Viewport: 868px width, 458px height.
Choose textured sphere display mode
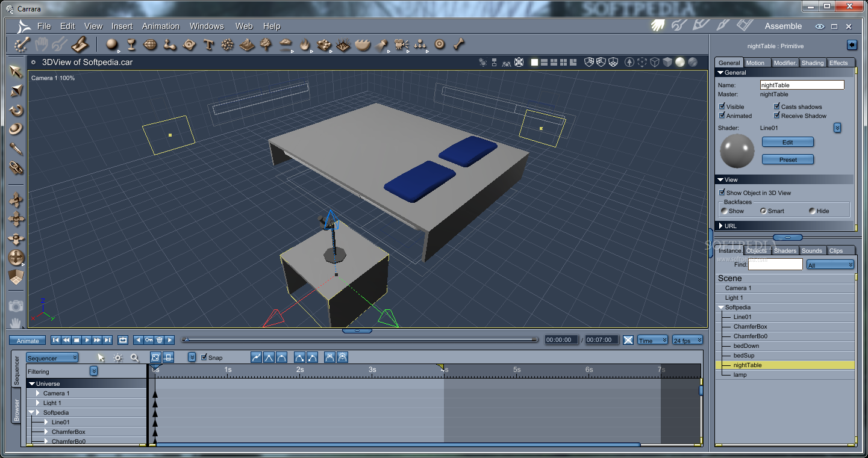point(693,62)
